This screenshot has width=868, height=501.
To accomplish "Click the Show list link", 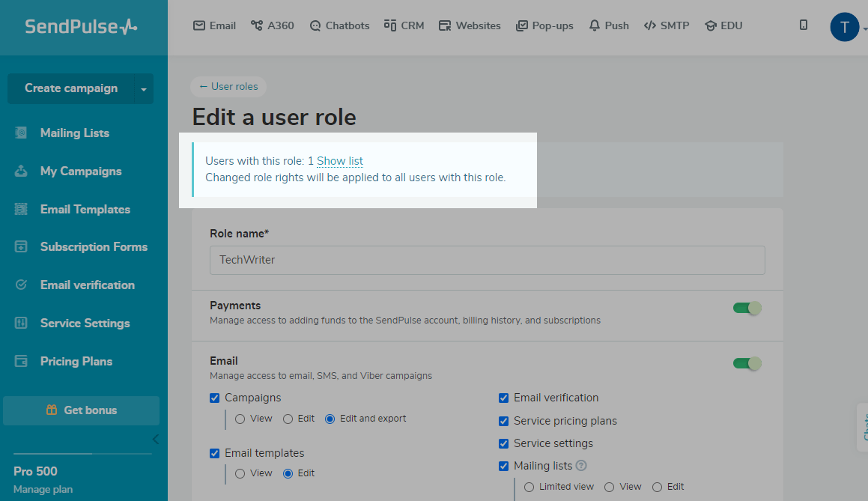I will [x=340, y=161].
